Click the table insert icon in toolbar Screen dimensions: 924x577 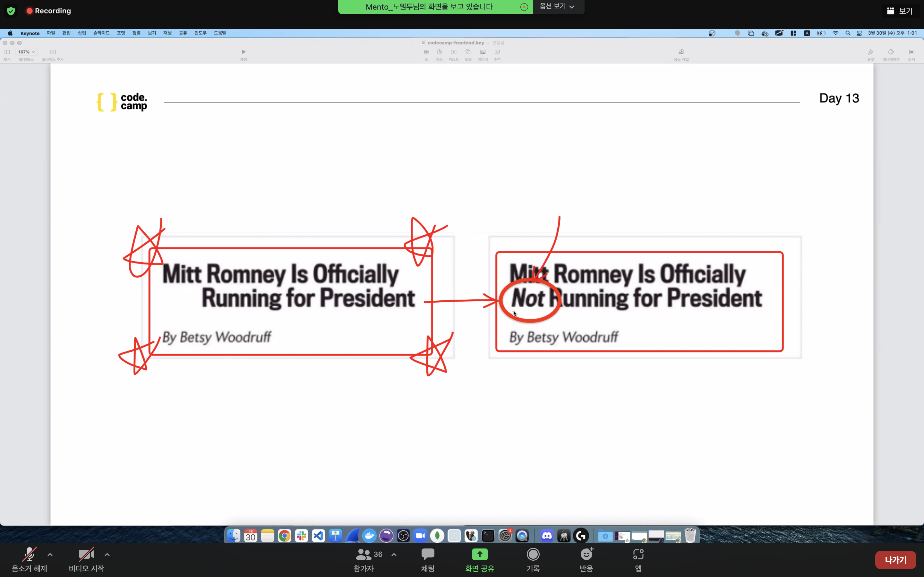tap(426, 52)
